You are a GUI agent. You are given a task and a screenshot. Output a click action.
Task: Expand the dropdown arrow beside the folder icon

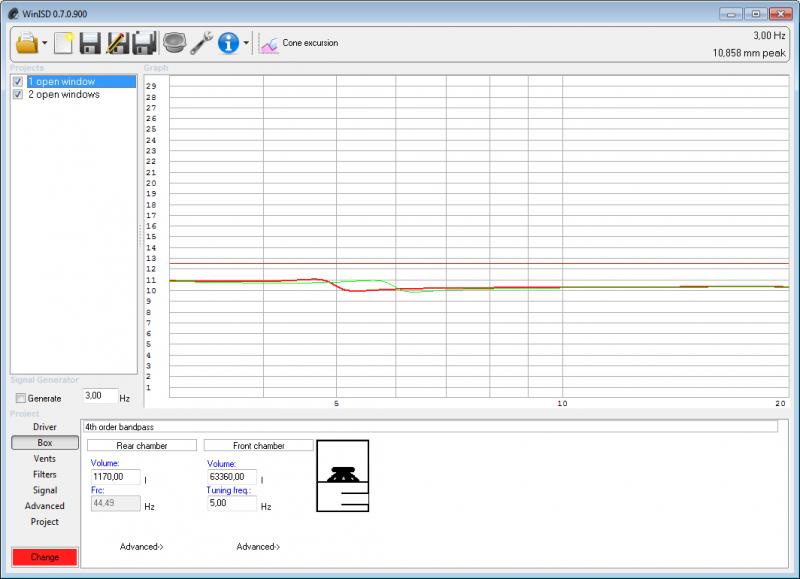coord(45,44)
